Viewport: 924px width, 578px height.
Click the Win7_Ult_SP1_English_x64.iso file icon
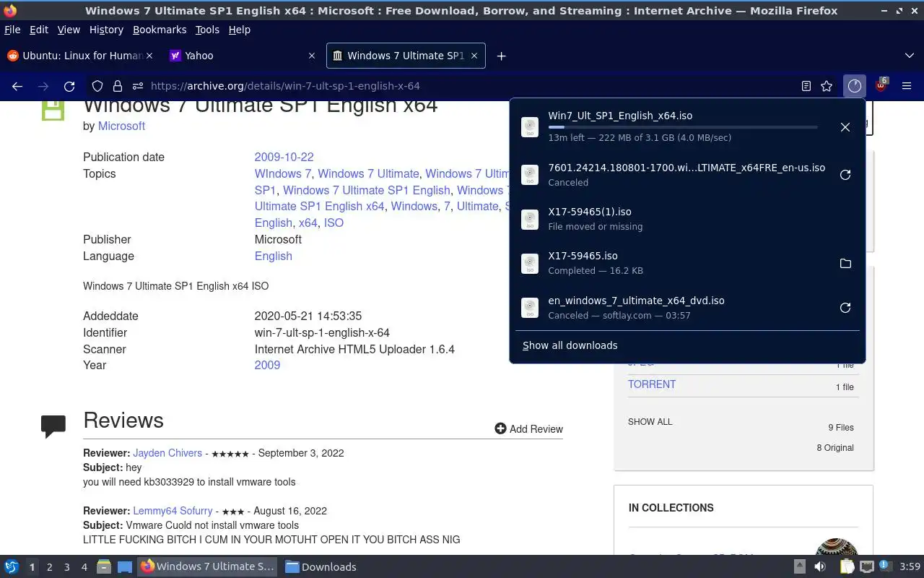point(530,127)
